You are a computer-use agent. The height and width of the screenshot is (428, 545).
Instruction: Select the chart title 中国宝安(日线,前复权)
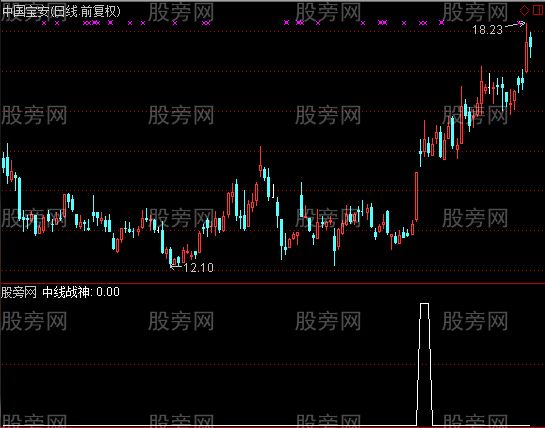point(62,11)
